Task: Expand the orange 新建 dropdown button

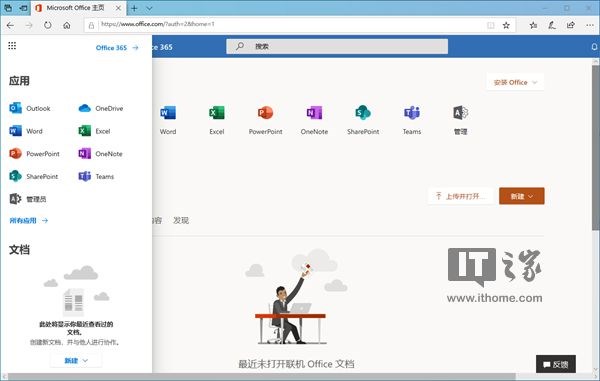Action: click(x=522, y=196)
